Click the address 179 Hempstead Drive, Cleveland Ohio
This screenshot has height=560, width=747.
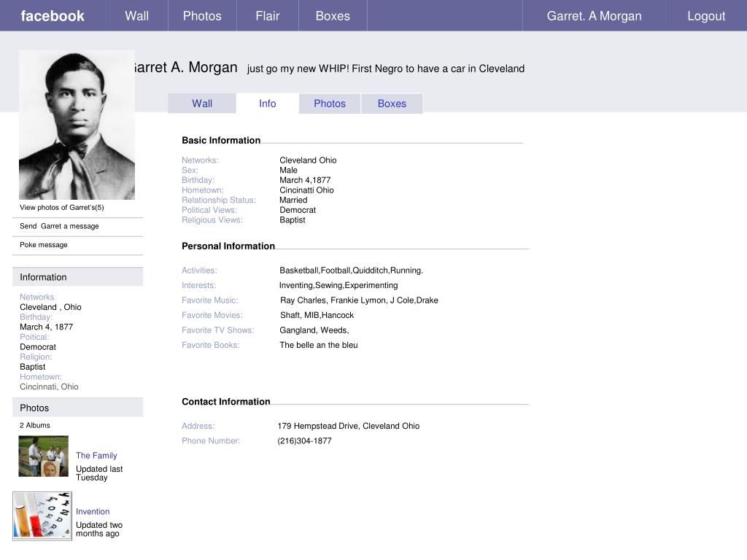(348, 426)
